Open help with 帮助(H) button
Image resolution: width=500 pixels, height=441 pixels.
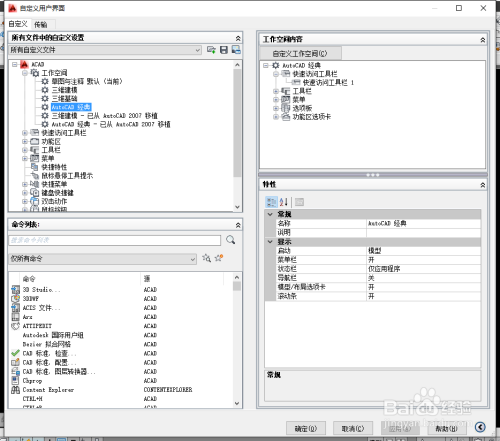[x=447, y=428]
